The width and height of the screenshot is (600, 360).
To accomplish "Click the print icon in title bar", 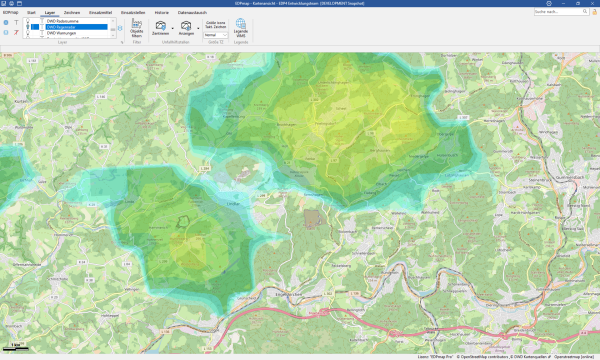I will click(x=11, y=3).
